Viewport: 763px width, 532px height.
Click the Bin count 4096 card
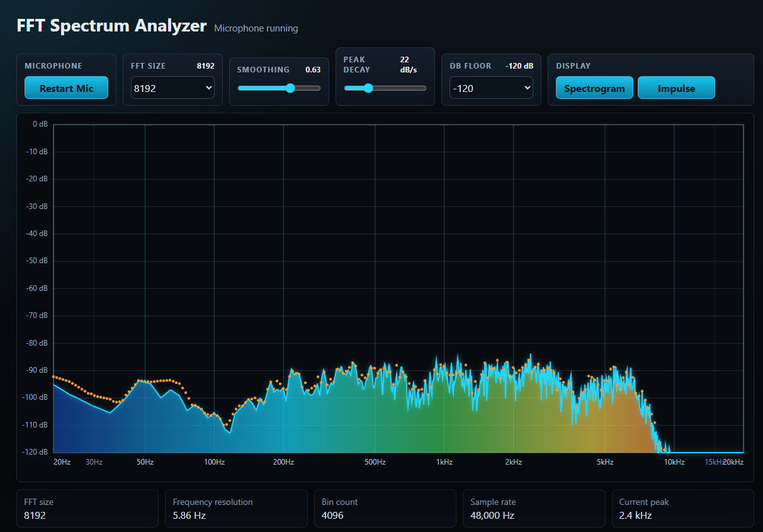(x=385, y=508)
